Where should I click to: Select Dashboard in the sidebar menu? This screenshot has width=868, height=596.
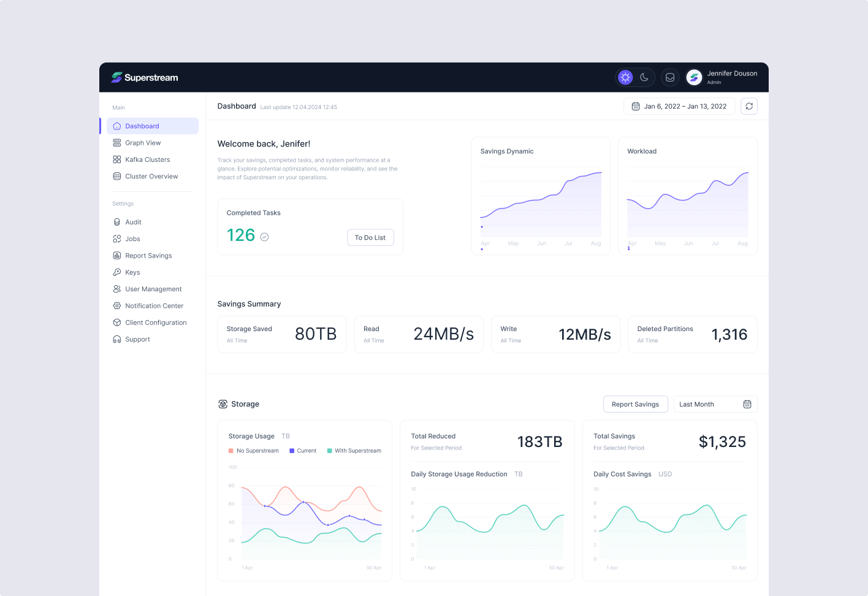[153, 126]
